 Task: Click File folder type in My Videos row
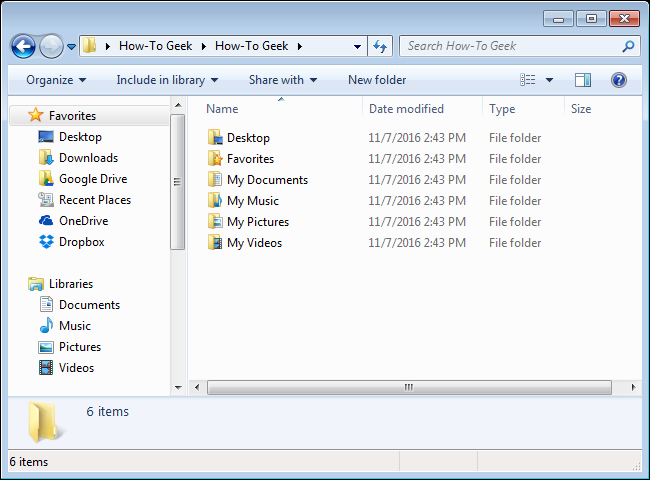coord(515,242)
